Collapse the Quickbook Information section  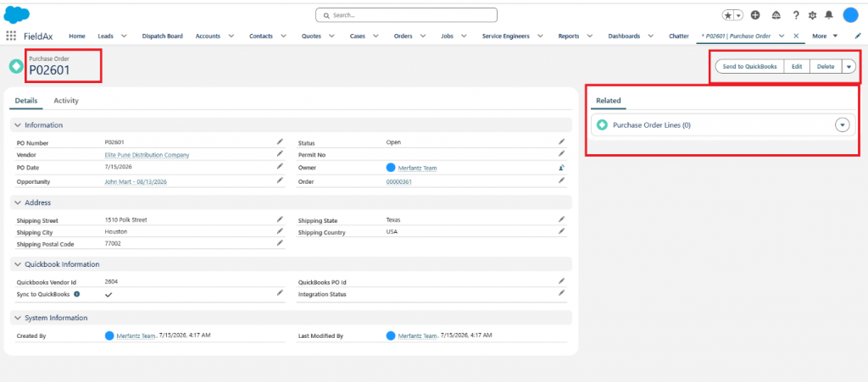point(18,264)
